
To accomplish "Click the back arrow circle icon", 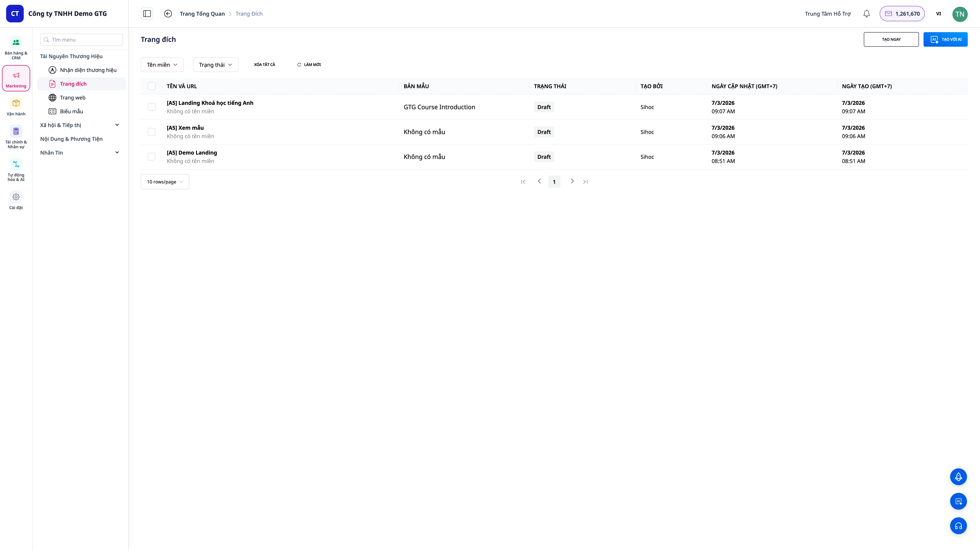I will (168, 14).
